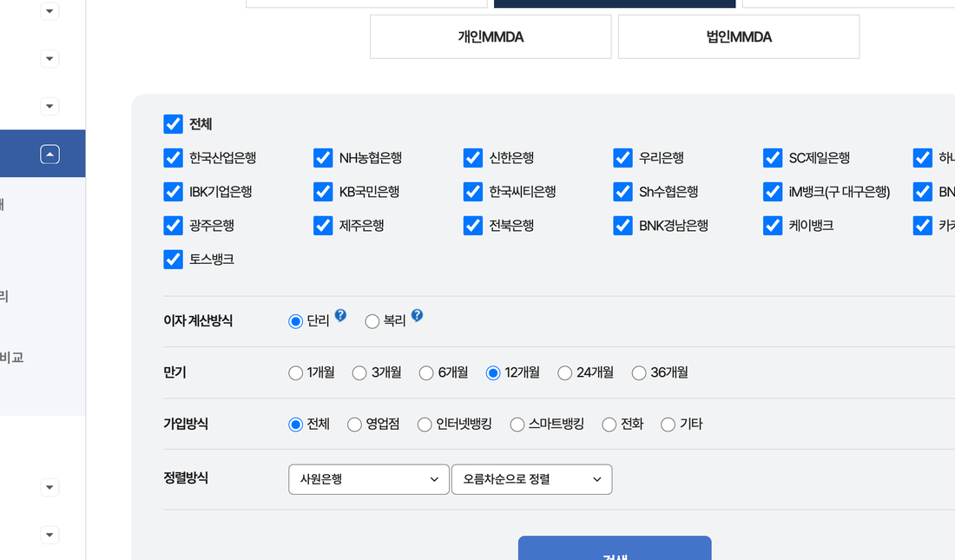955x560 pixels.
Task: Uncheck the 한국씨티은행 checkbox
Action: pyautogui.click(x=472, y=192)
